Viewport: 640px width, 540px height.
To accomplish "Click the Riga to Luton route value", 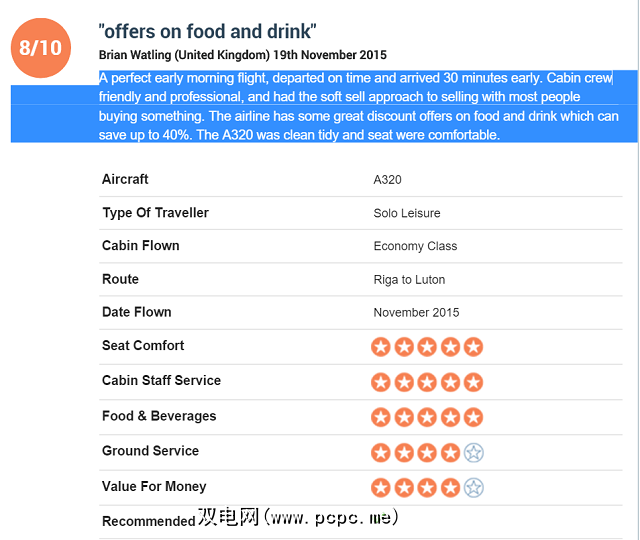I will pos(409,280).
